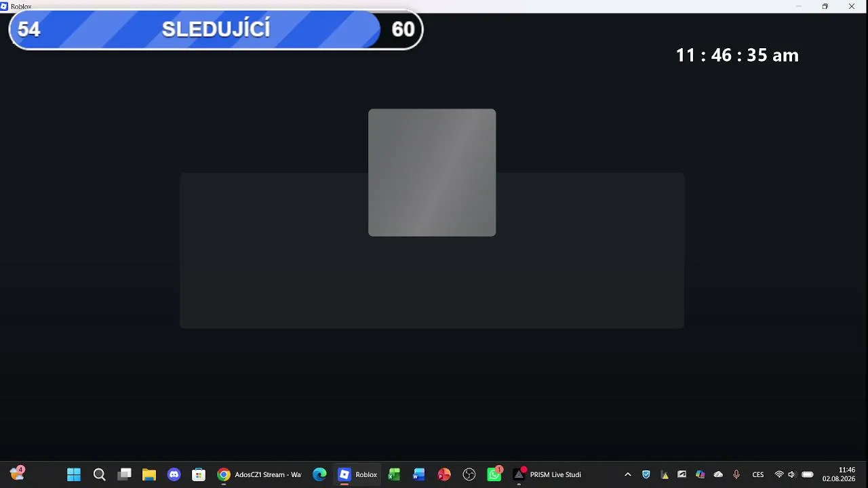Open the volume speaker tray icon

click(x=791, y=474)
